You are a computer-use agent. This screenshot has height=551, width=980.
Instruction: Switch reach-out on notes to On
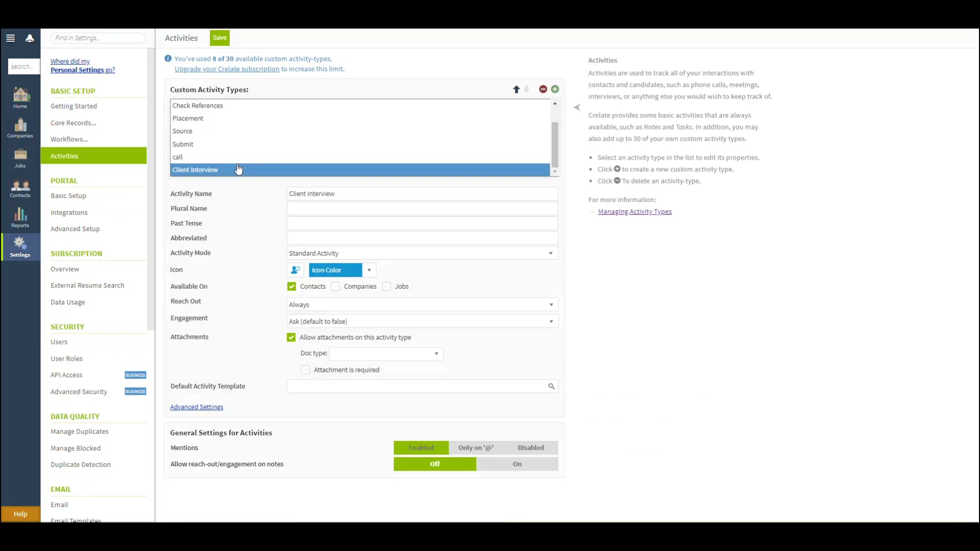(x=517, y=464)
